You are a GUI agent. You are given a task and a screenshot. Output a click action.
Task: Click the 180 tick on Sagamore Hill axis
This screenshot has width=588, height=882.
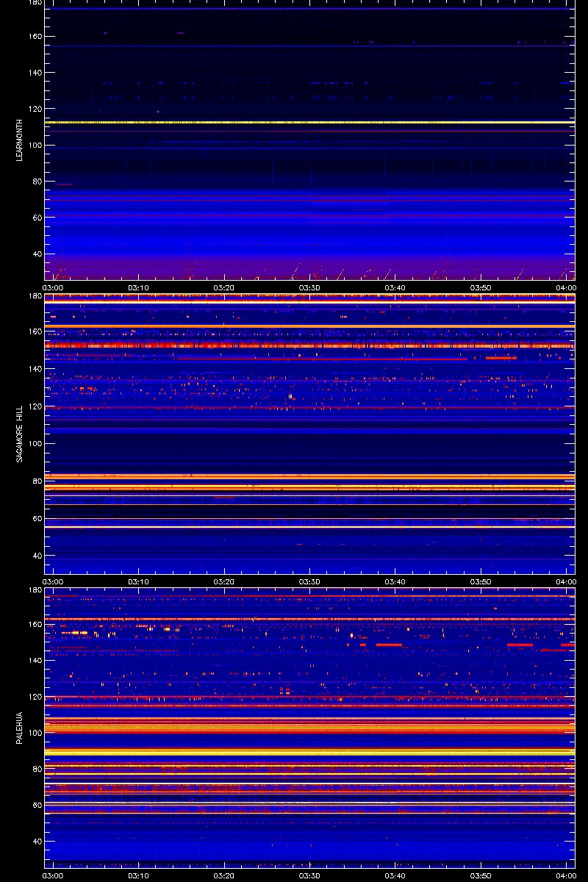[34, 296]
